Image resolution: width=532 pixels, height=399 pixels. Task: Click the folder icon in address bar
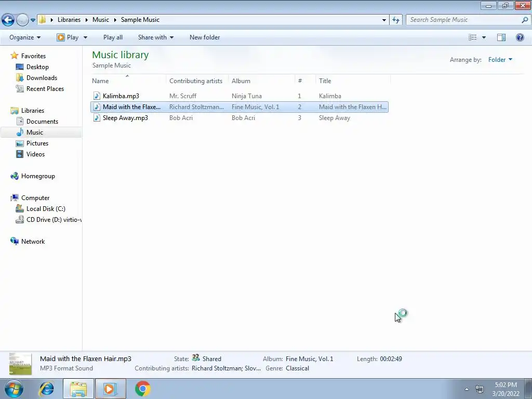[42, 20]
